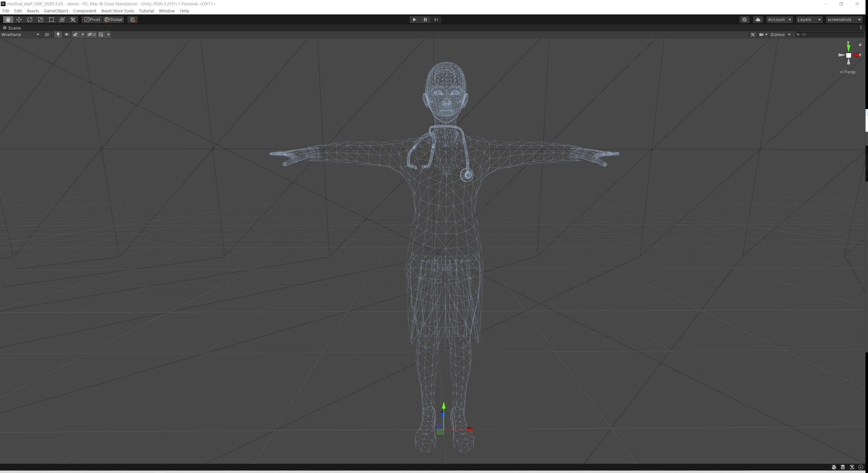
Task: Select the Move tool in toolbar
Action: tap(19, 20)
